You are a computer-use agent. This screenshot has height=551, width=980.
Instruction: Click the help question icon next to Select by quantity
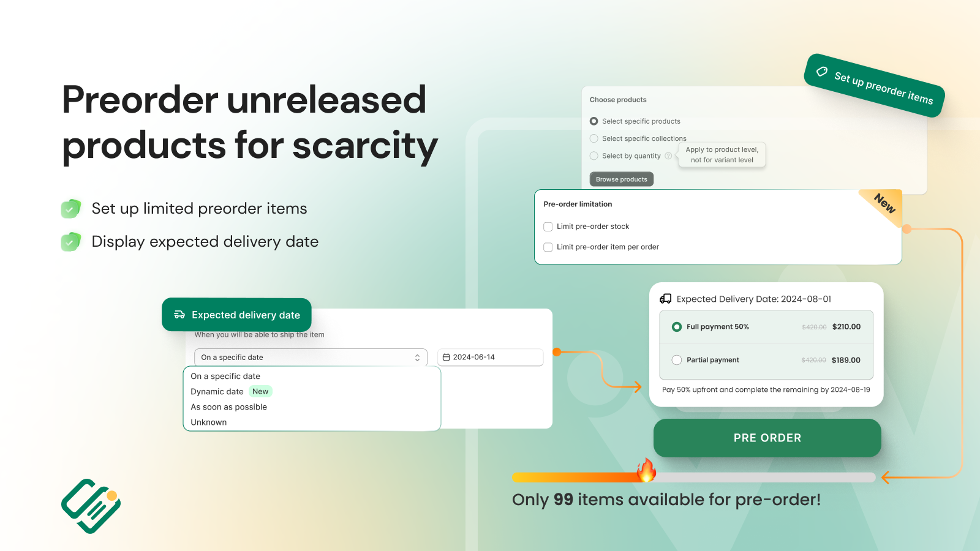pos(668,156)
